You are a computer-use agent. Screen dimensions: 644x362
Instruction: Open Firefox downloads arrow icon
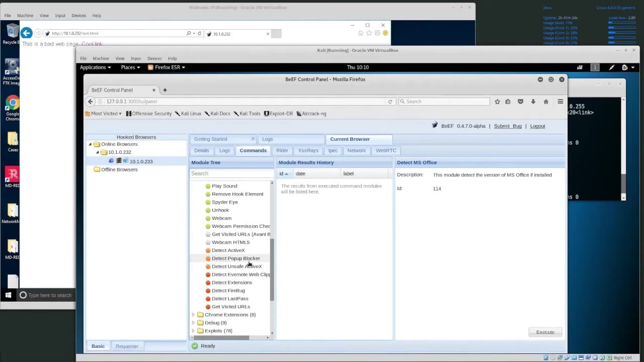(533, 102)
